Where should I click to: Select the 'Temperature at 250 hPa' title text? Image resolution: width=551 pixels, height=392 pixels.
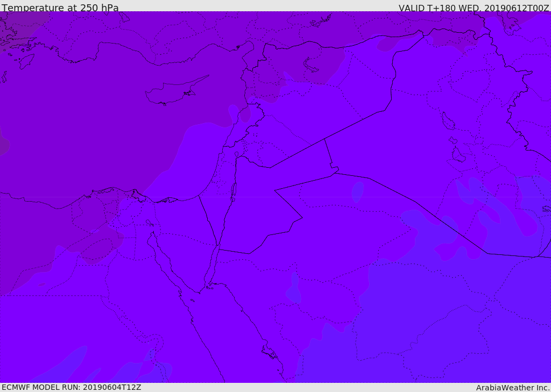60,8
